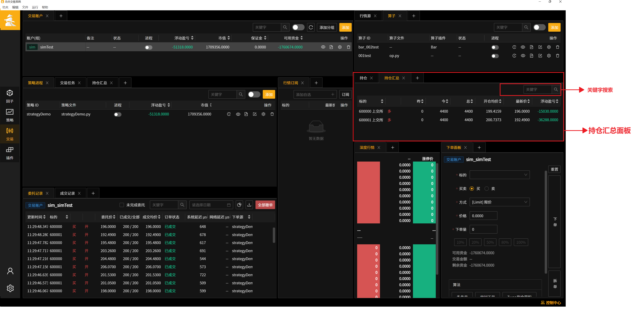The image size is (644, 310).
Task: Open user profile icon in sidebar
Action: [x=10, y=271]
